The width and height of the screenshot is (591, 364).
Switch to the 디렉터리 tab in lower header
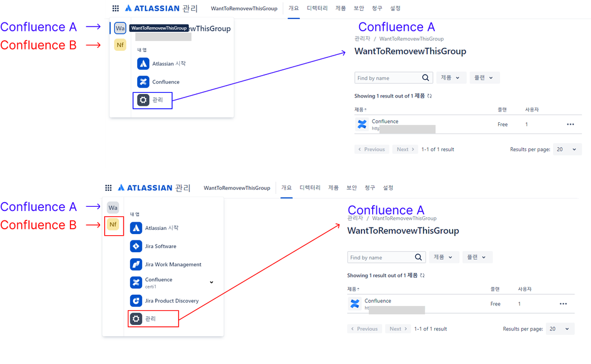pyautogui.click(x=310, y=188)
